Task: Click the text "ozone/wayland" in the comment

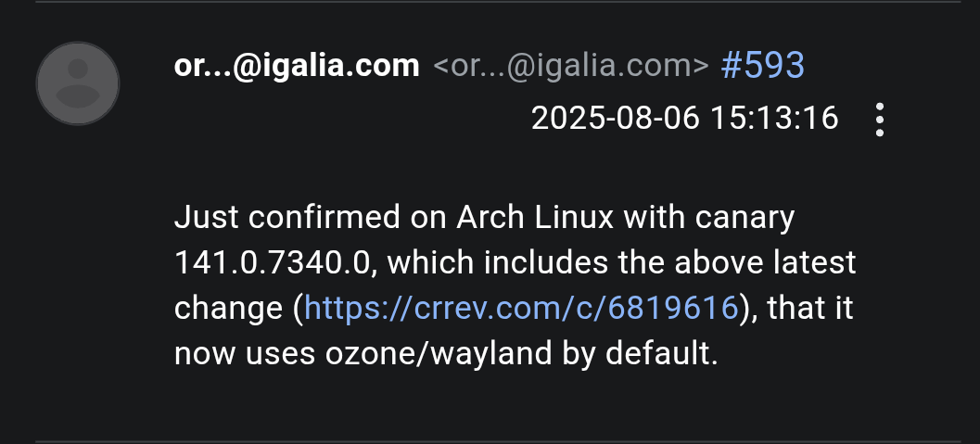Action: (439, 354)
